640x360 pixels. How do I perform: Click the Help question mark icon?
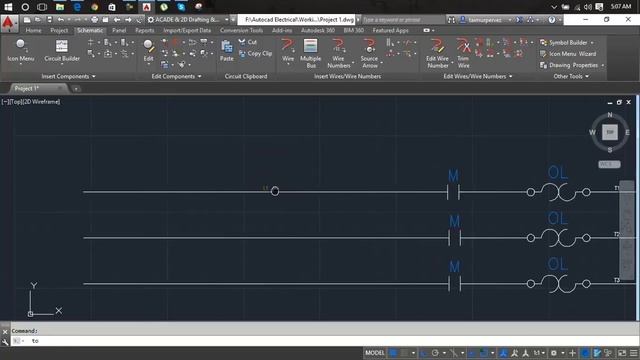point(552,20)
